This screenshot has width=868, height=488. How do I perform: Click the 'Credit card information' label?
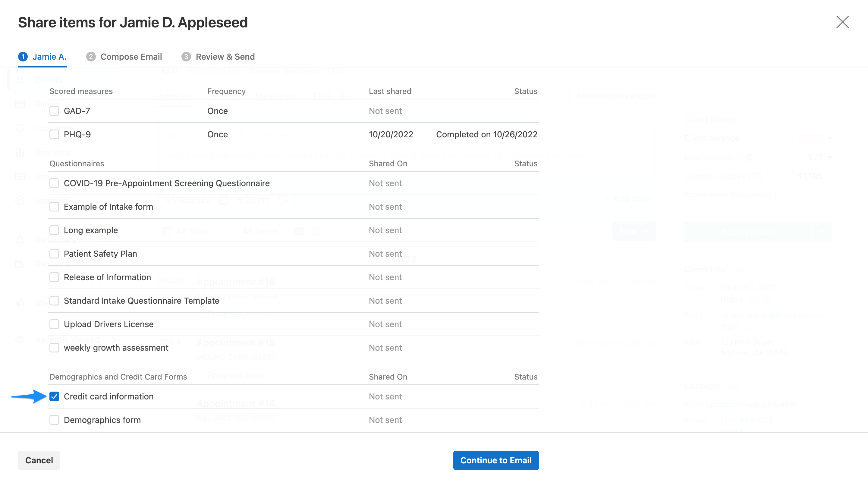[x=108, y=396]
